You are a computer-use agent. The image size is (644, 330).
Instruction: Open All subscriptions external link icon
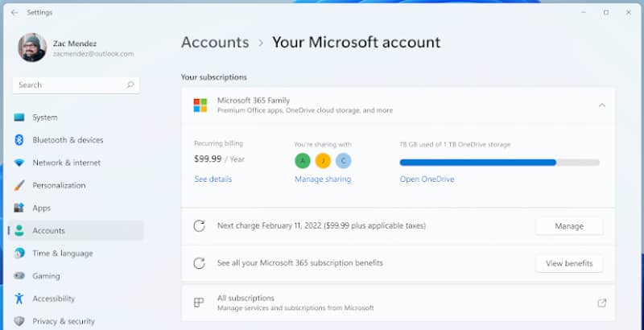click(x=601, y=303)
